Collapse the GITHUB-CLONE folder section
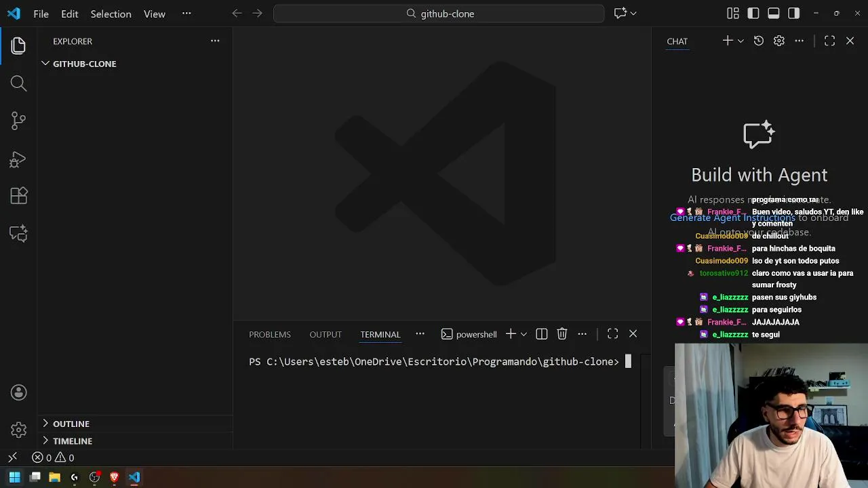 click(x=136, y=64)
